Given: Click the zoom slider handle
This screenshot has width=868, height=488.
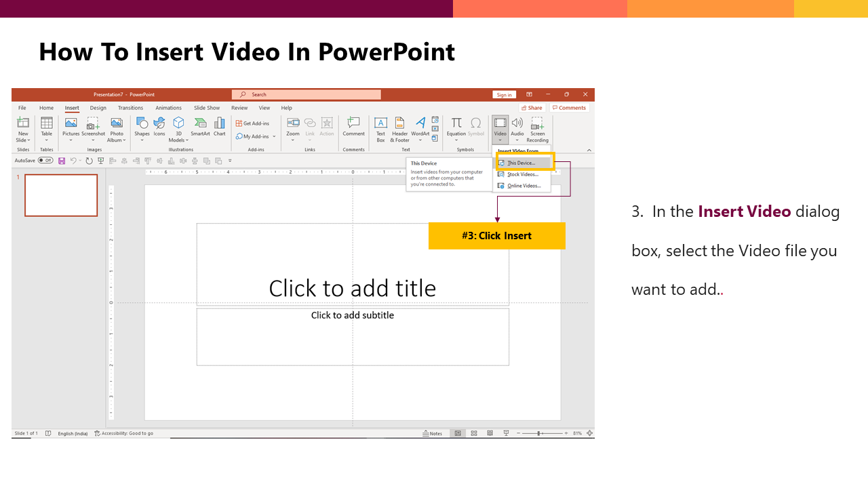Looking at the screenshot, I should pyautogui.click(x=539, y=433).
